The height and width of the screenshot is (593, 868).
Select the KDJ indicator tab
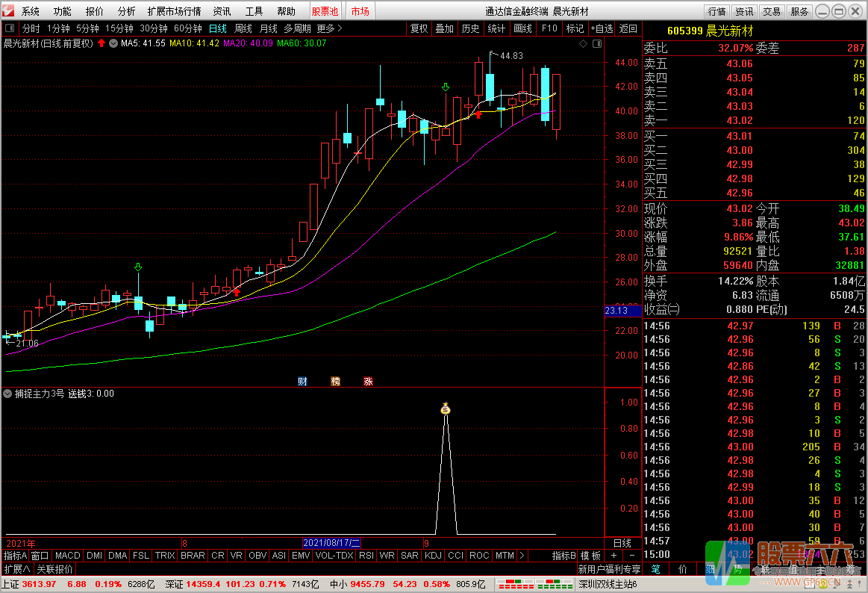click(433, 556)
